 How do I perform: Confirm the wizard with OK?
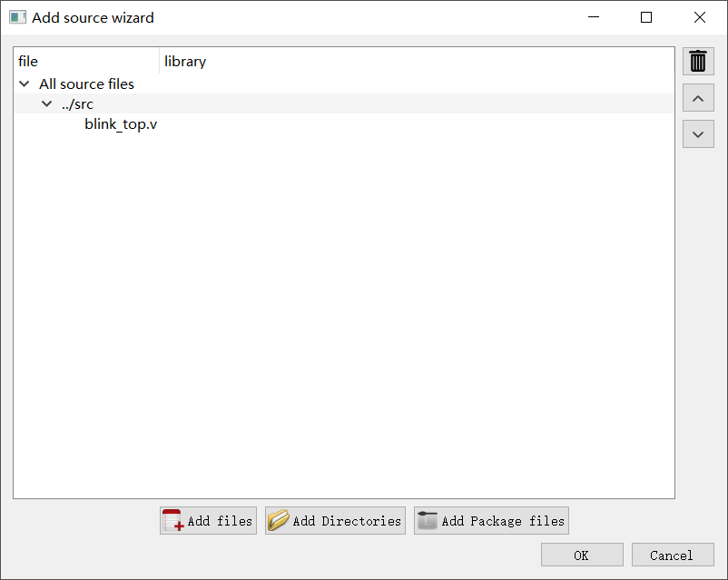[582, 555]
